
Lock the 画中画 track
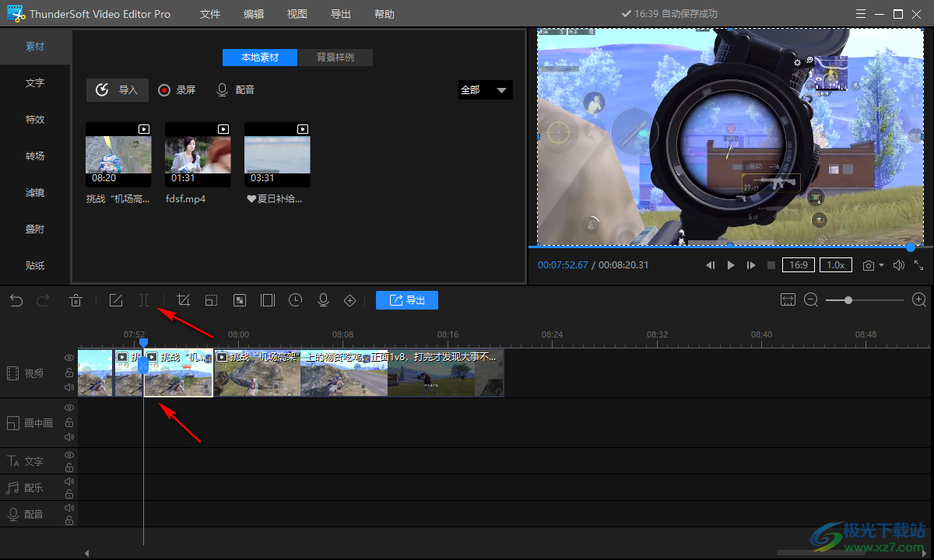click(x=69, y=422)
